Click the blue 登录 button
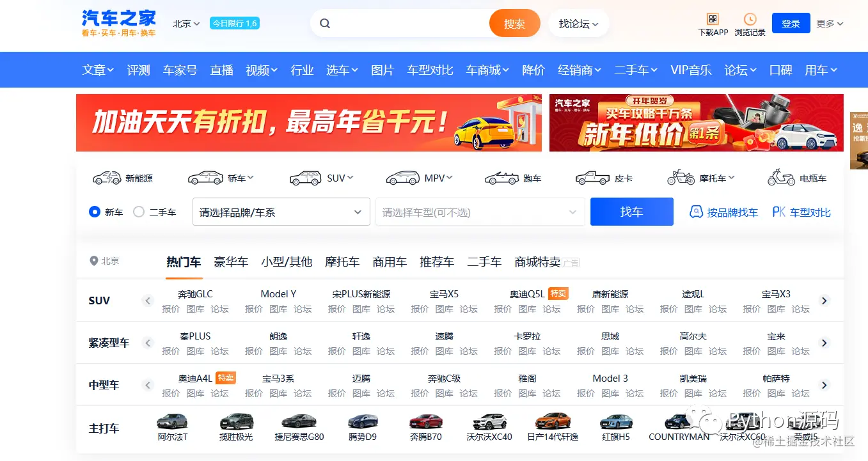This screenshot has height=461, width=868. pos(791,24)
